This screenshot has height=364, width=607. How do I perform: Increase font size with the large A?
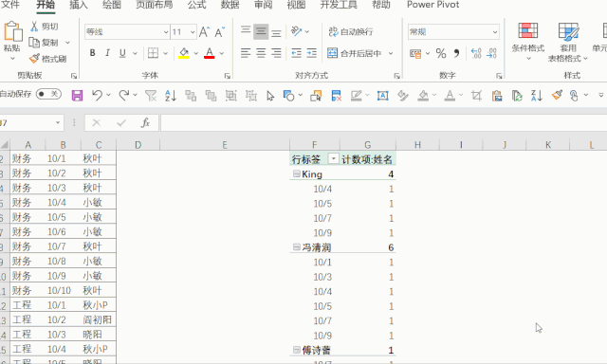[205, 32]
